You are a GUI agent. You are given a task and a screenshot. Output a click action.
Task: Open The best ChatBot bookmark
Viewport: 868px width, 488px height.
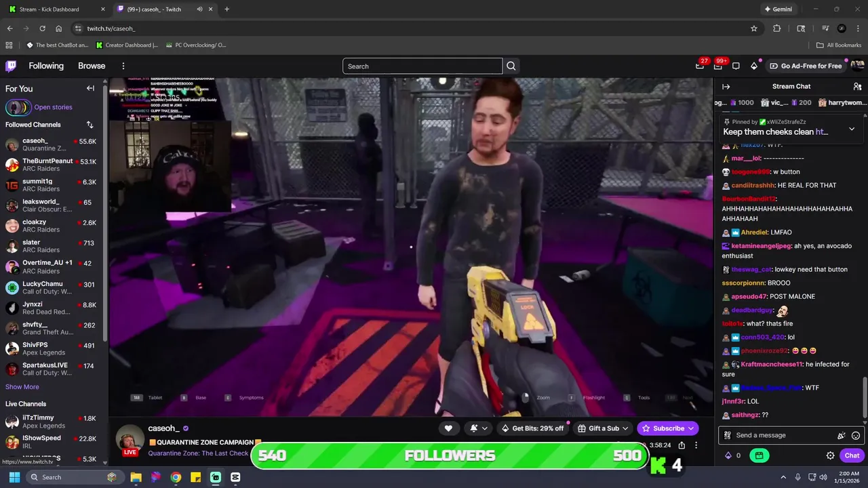coord(58,45)
